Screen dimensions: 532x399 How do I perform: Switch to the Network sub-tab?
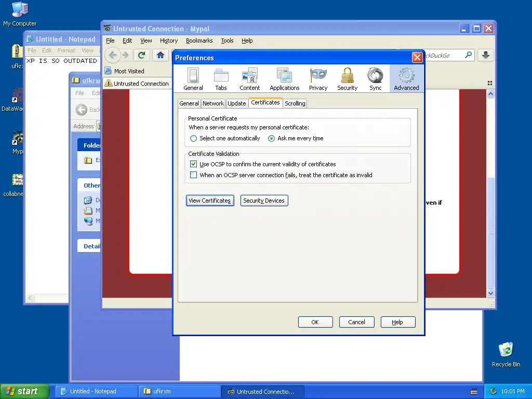[x=213, y=103]
